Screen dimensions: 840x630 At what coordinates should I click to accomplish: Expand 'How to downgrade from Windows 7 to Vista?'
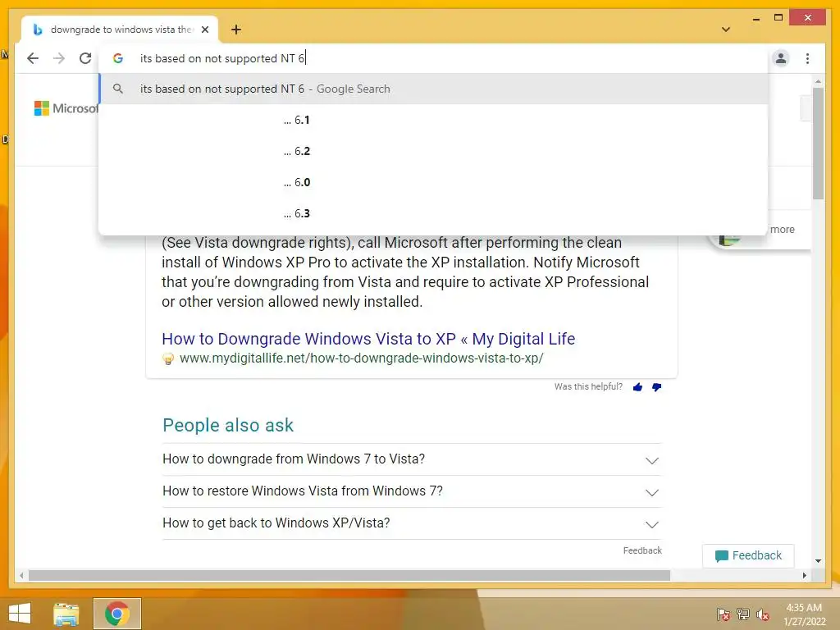point(412,459)
